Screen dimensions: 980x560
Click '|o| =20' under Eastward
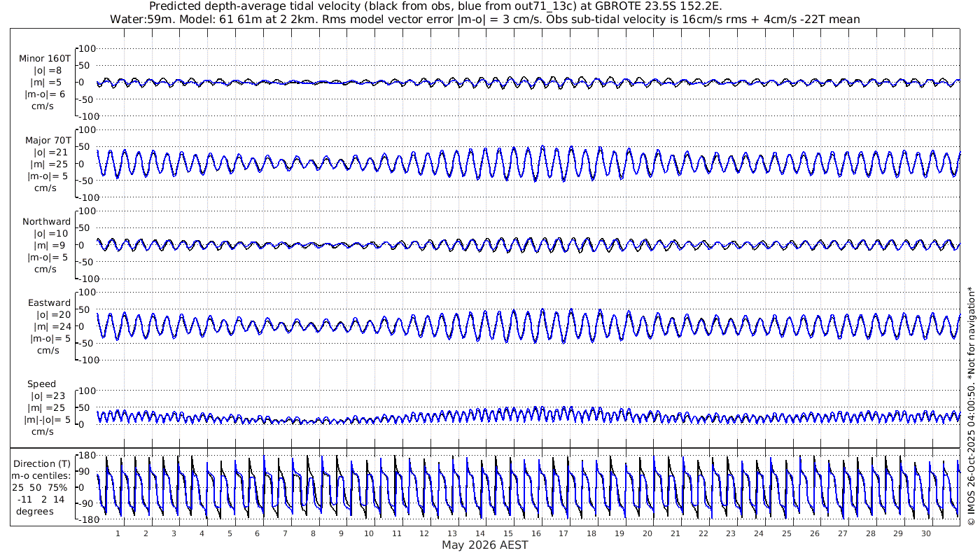click(x=50, y=315)
